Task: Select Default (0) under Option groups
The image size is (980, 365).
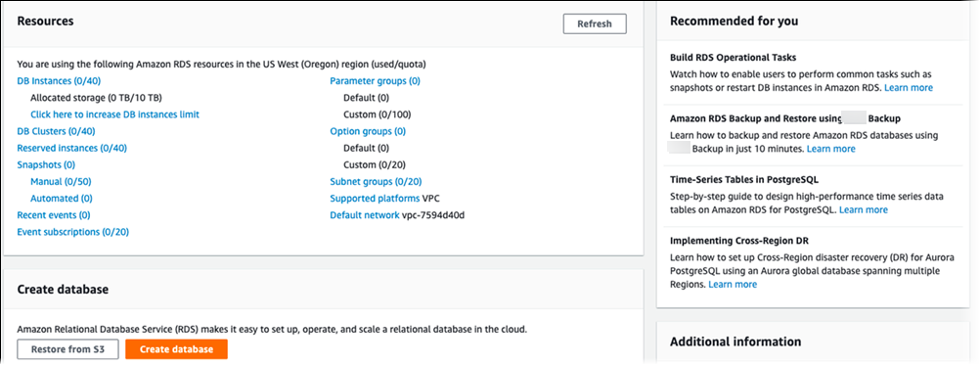Action: [366, 148]
